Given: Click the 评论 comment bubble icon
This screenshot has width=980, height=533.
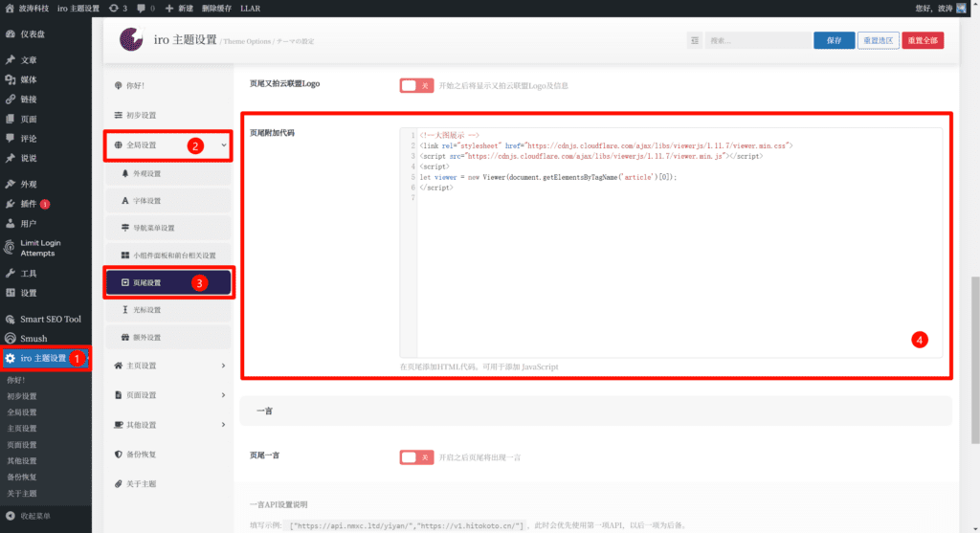Looking at the screenshot, I should 10,138.
